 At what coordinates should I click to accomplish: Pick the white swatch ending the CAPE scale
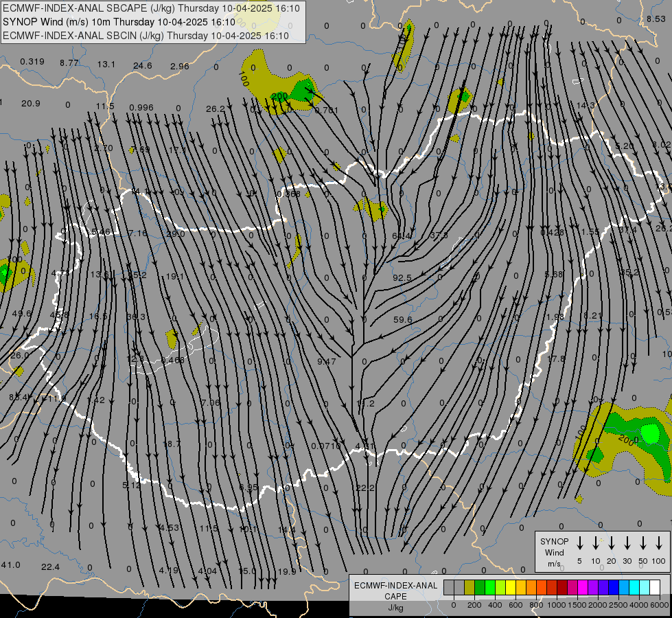point(654,587)
